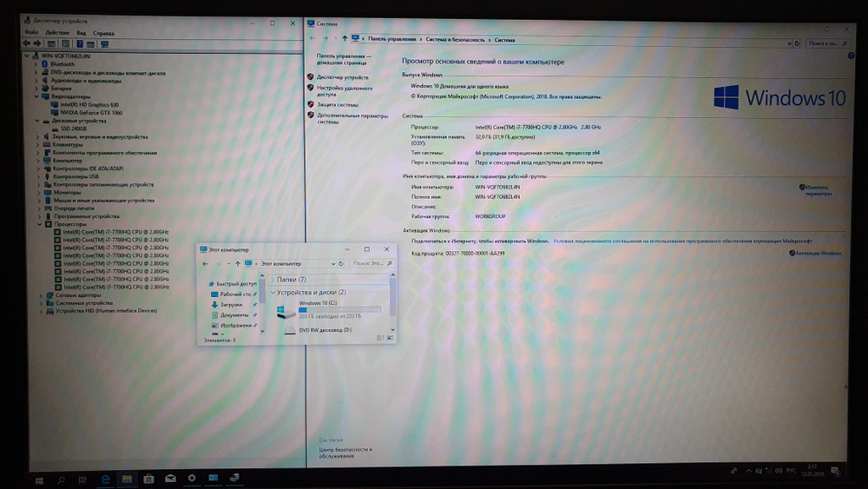The width and height of the screenshot is (868, 489).
Task: Expand Аудиовходы и аудиовыходы category
Action: click(x=36, y=80)
